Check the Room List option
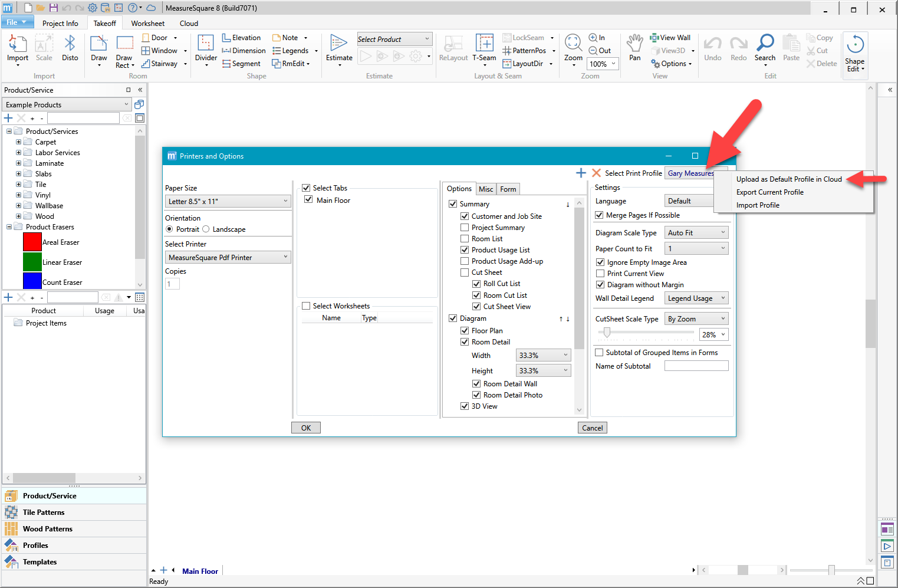Screen dimensions: 898x588 465,239
